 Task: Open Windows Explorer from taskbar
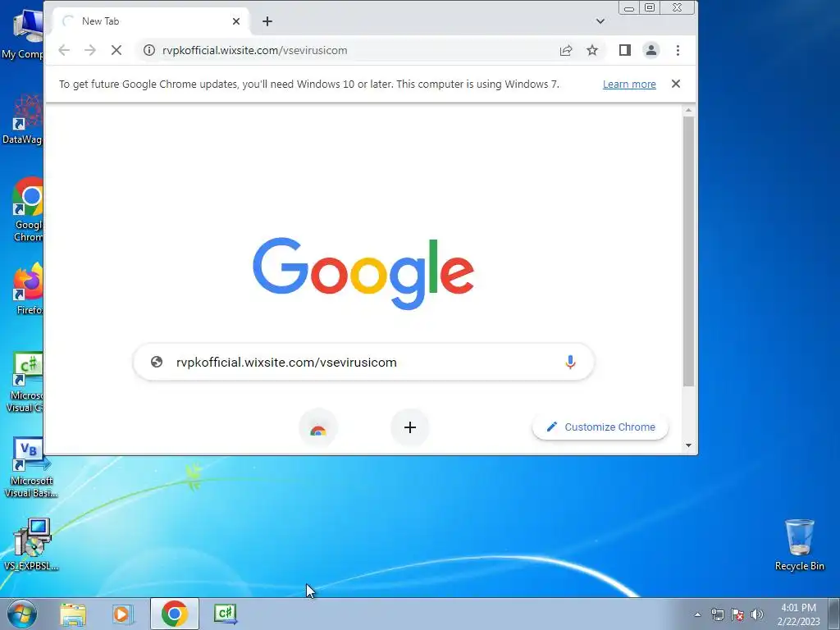(73, 614)
